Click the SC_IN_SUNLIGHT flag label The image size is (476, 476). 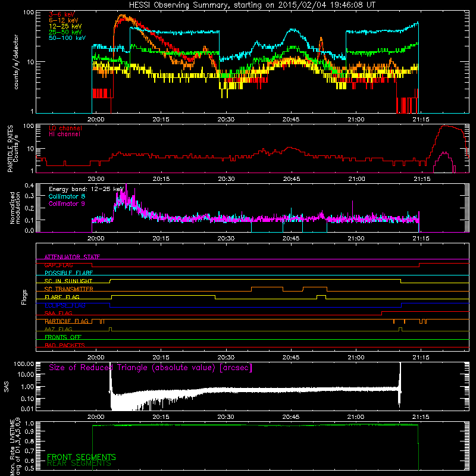(x=68, y=281)
